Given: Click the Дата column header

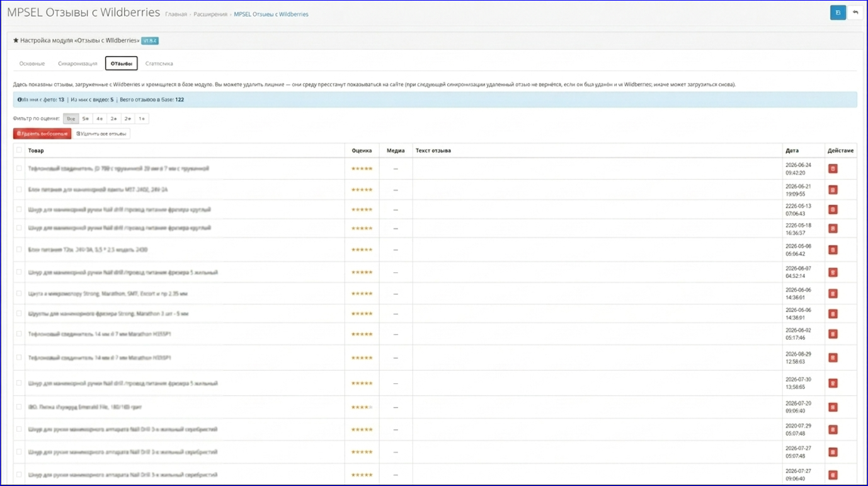Looking at the screenshot, I should [x=792, y=151].
